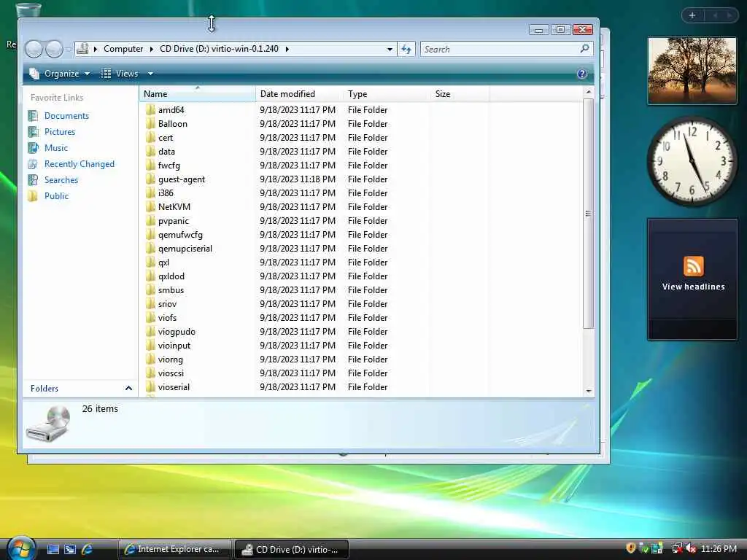Select the smbus folder name

[171, 290]
